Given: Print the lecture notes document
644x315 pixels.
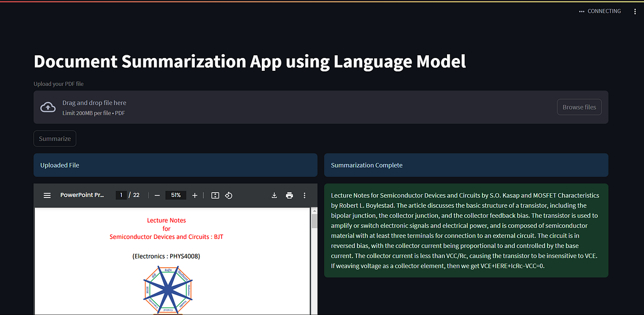Looking at the screenshot, I should coord(289,195).
